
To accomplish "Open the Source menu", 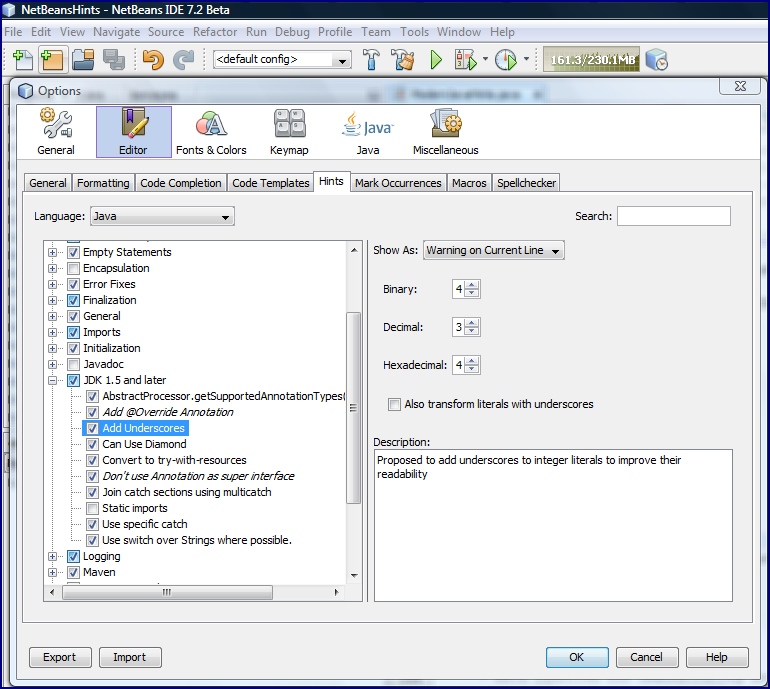I will 166,32.
